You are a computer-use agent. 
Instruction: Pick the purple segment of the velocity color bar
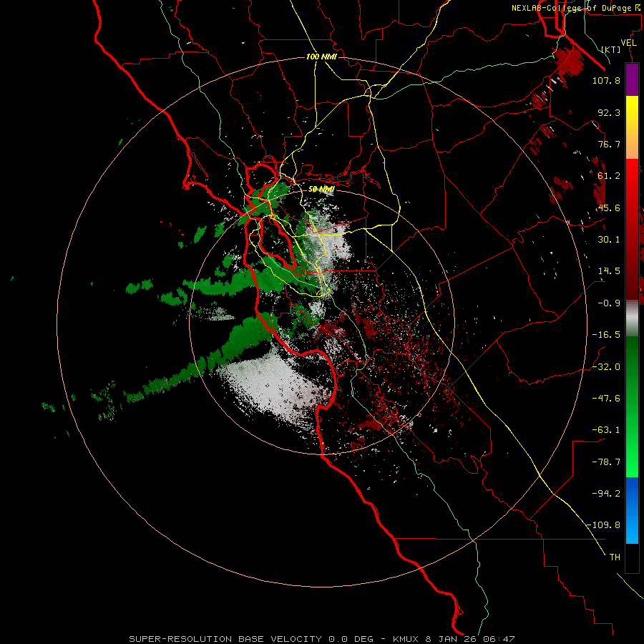[632, 79]
